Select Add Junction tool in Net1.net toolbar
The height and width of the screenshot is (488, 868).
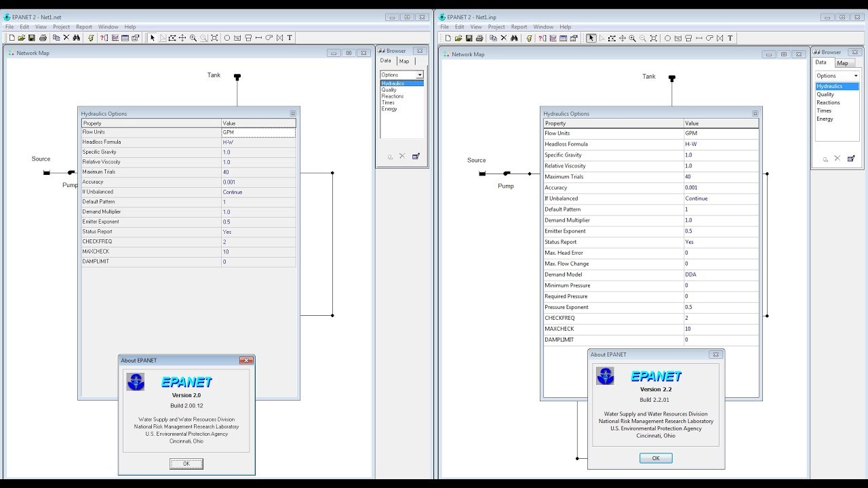point(226,38)
